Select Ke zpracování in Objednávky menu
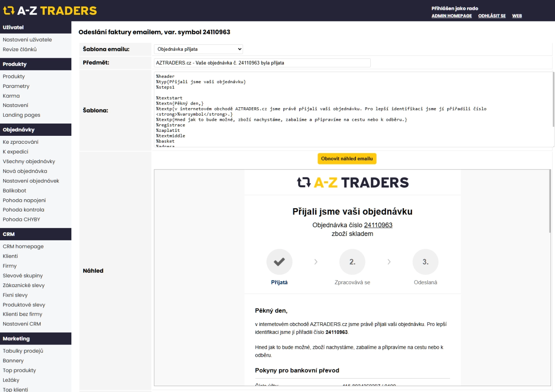555x392 pixels. 21,142
